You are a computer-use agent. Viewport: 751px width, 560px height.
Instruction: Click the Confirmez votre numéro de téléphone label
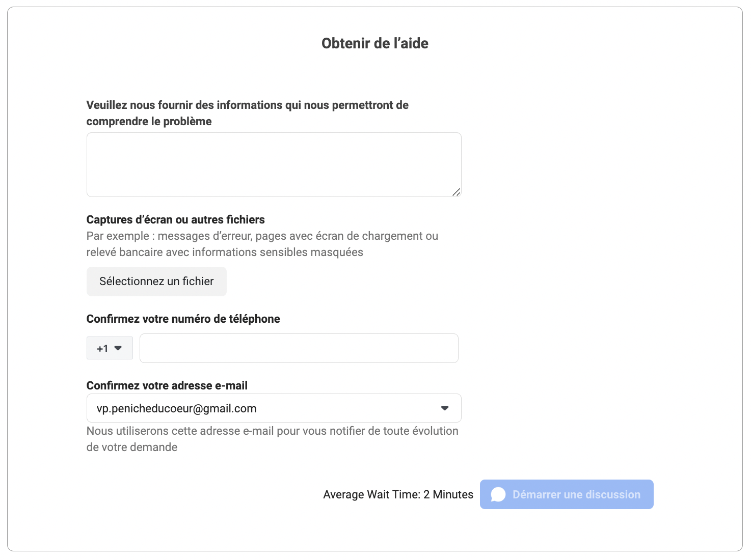pyautogui.click(x=183, y=319)
